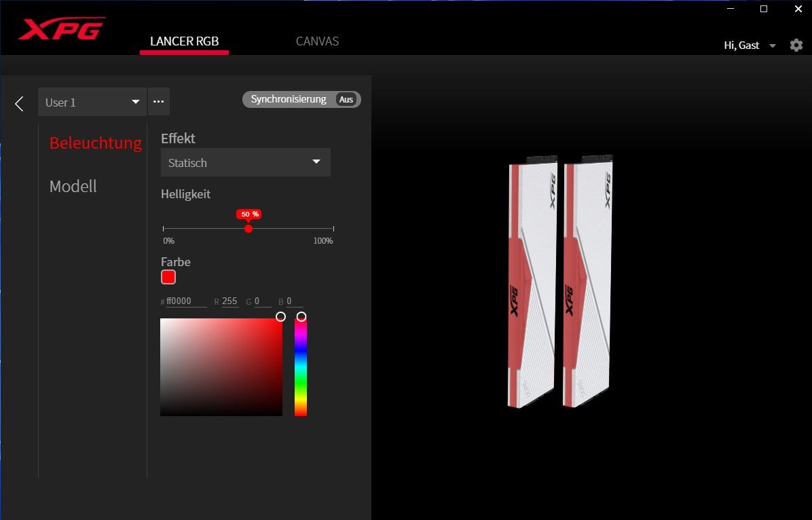Click the XPG logo

click(62, 29)
